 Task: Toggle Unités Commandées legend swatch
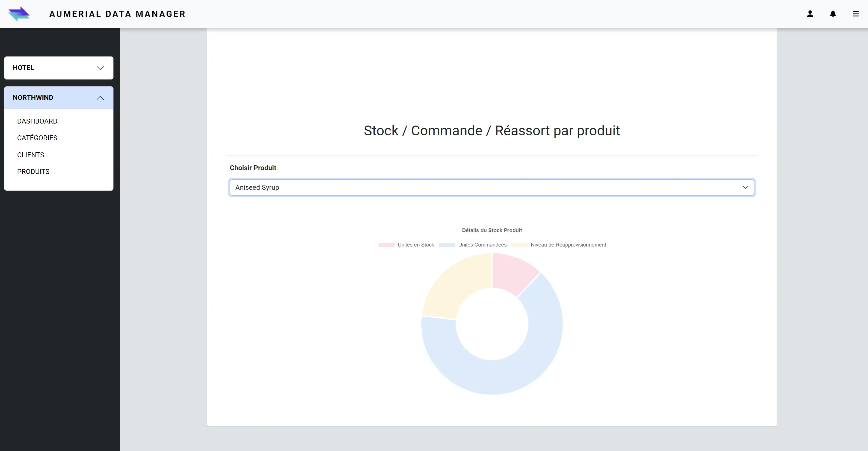point(447,245)
